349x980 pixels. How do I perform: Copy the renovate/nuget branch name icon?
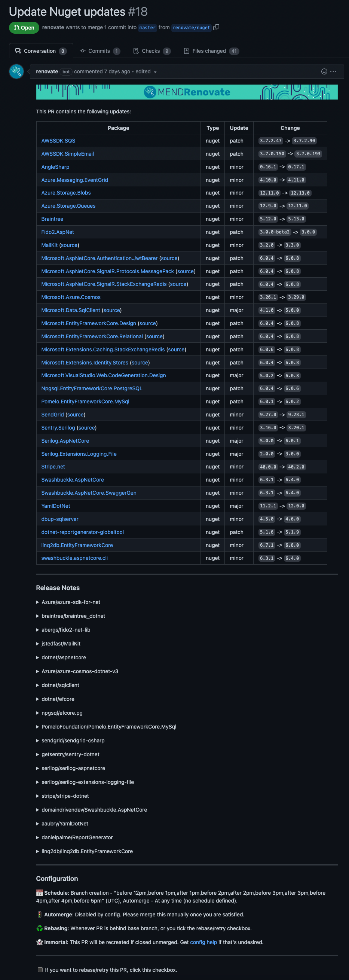[x=216, y=27]
